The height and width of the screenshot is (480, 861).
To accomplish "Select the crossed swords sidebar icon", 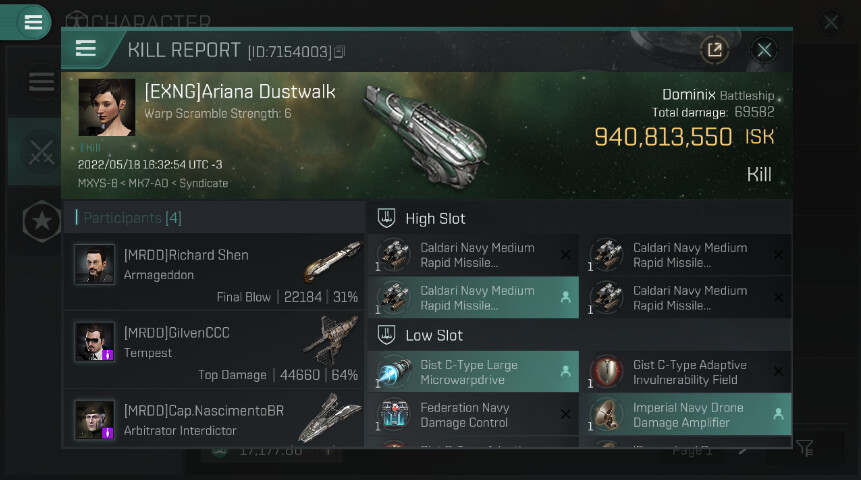I will pos(41,152).
